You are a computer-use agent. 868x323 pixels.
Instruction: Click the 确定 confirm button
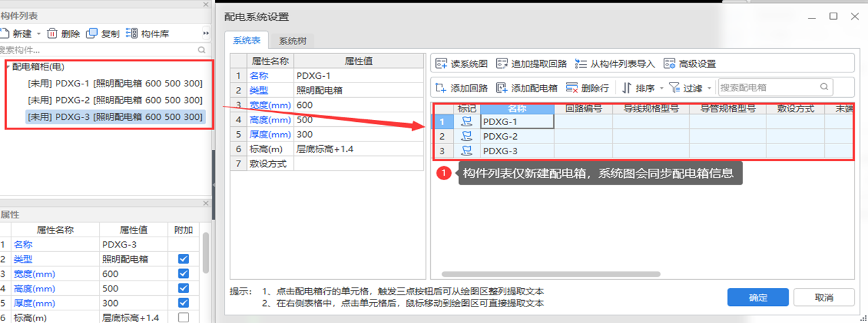pyautogui.click(x=758, y=297)
